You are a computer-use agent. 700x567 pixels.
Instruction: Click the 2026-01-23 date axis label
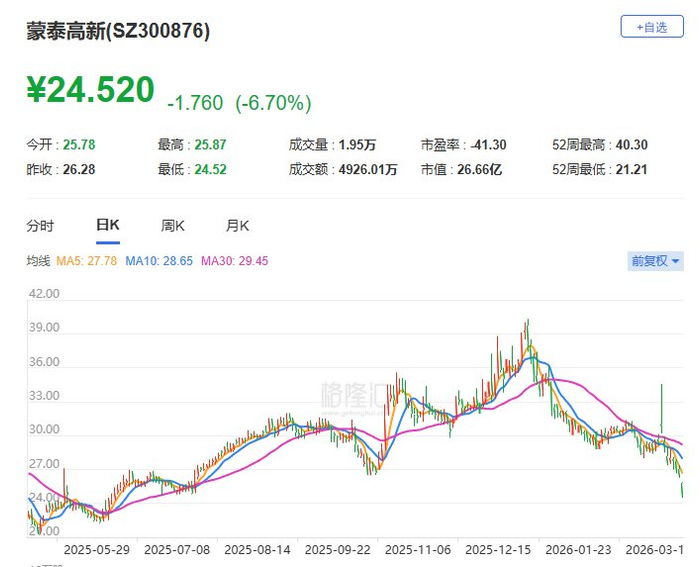coord(578,550)
